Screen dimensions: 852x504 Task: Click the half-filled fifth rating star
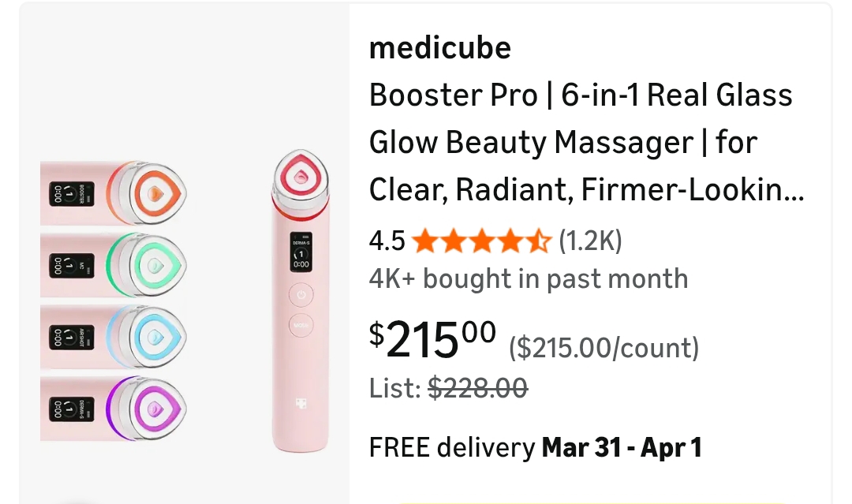click(x=539, y=241)
